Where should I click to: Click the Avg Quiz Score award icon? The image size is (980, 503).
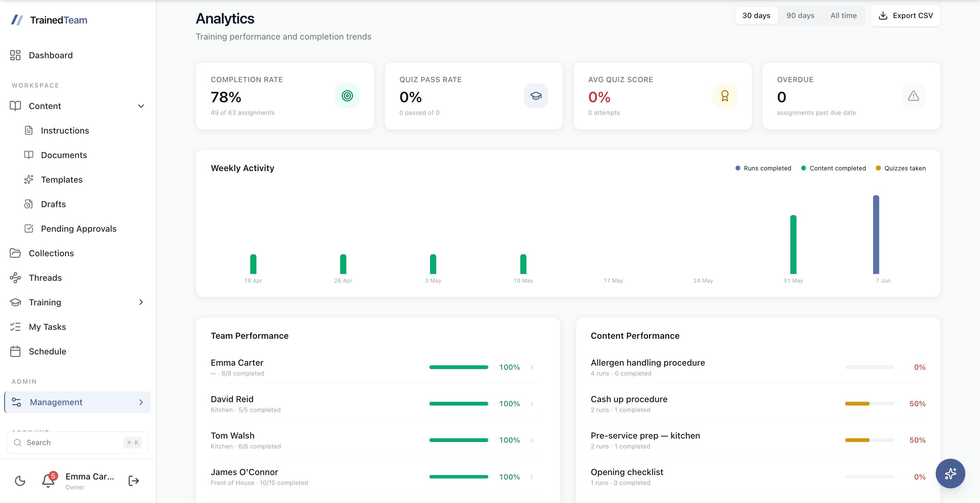coord(724,95)
